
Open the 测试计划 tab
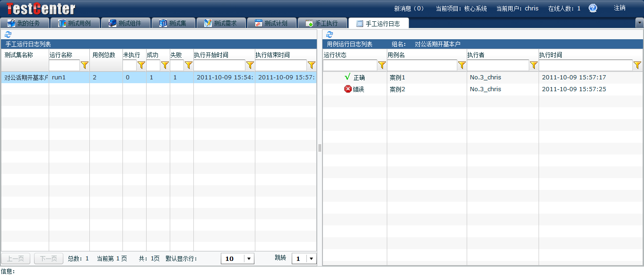271,23
